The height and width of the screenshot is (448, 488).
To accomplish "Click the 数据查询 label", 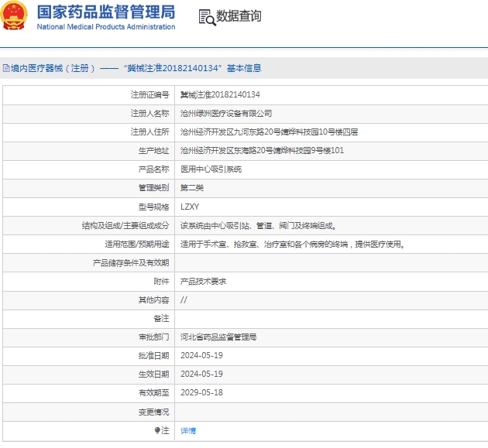I will (x=239, y=16).
